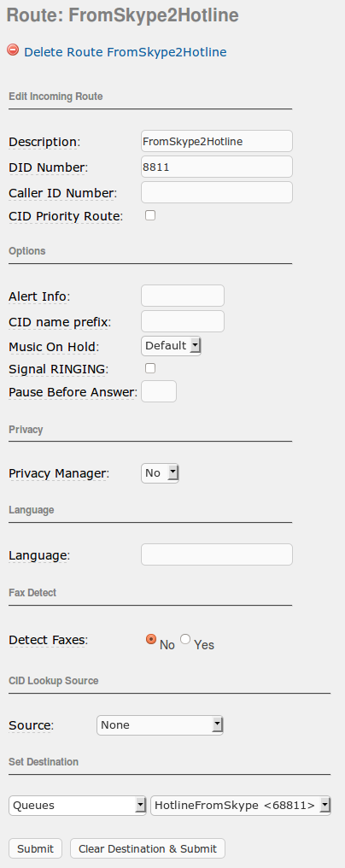Click the DID Number field
The height and width of the screenshot is (868, 345).
click(217, 167)
